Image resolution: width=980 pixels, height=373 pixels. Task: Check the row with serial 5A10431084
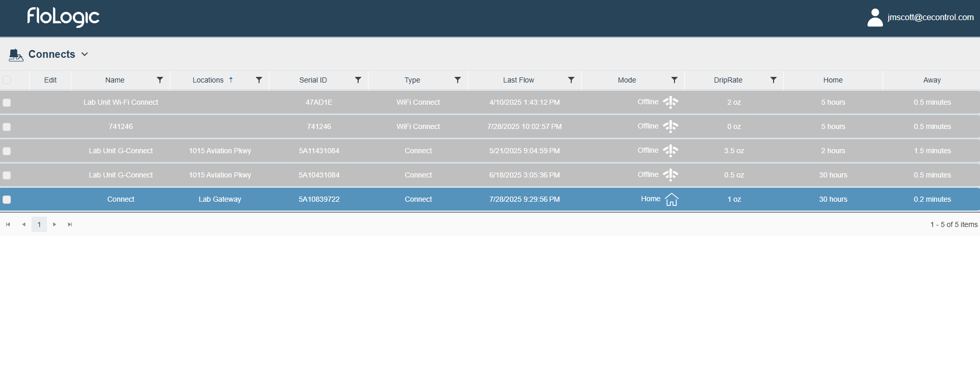[7, 175]
